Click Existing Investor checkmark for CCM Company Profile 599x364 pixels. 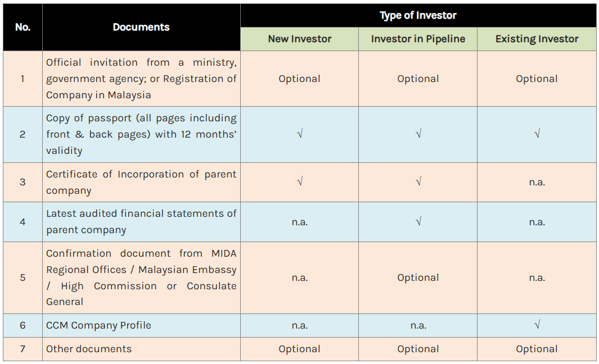(537, 325)
